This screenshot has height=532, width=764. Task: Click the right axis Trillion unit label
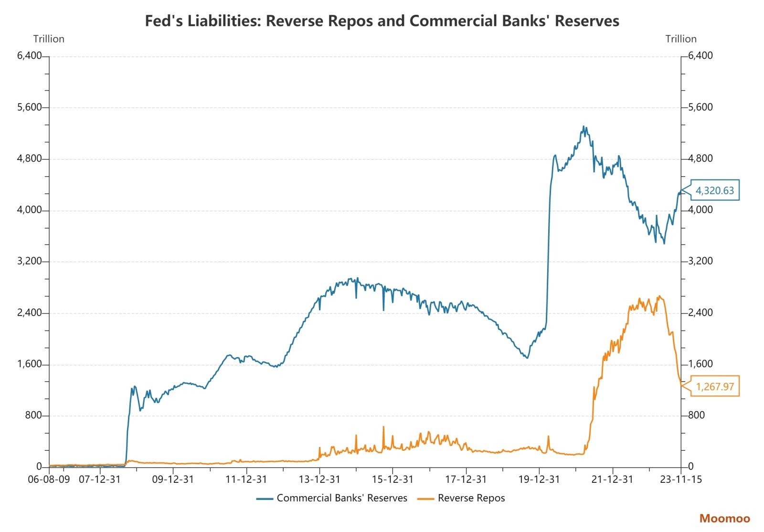pos(681,39)
